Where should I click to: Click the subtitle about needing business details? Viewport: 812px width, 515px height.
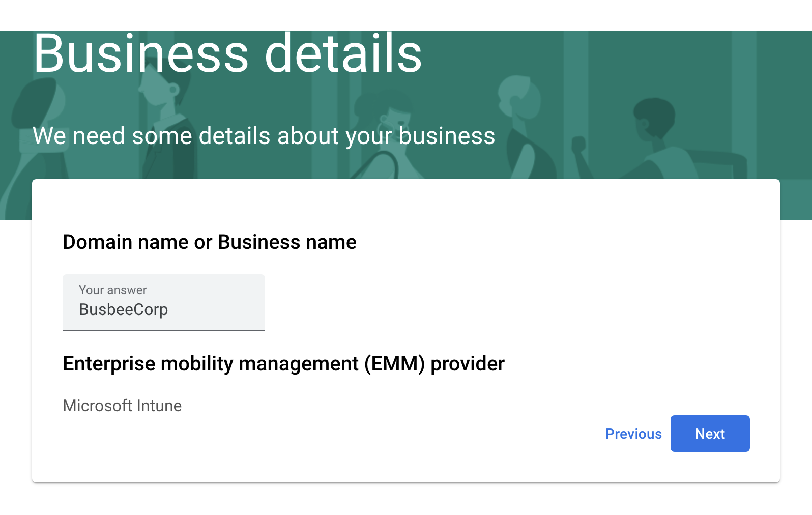coord(264,135)
